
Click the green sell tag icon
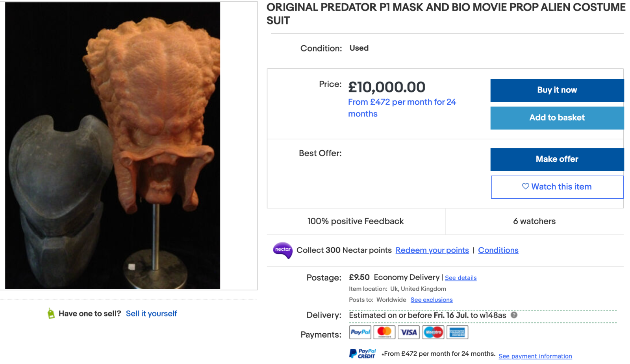click(x=51, y=314)
